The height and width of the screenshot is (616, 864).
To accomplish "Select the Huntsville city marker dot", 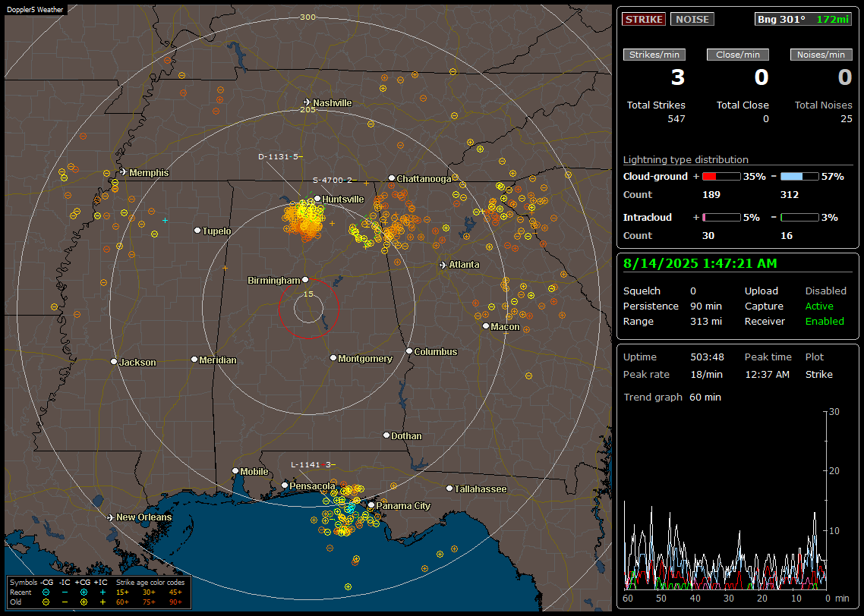I will coord(317,199).
